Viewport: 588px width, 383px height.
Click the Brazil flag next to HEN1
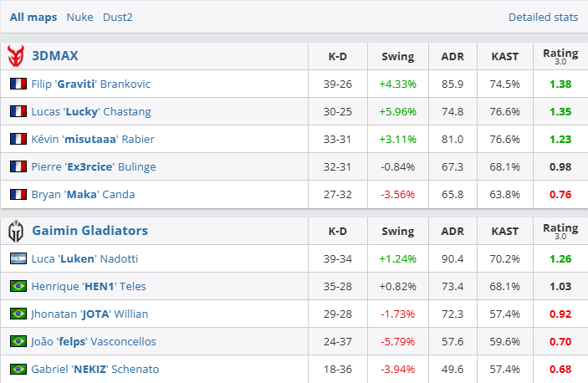(18, 287)
